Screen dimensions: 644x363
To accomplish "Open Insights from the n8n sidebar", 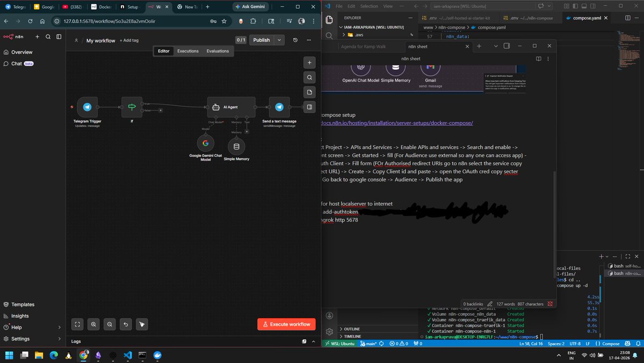I will click(19, 316).
